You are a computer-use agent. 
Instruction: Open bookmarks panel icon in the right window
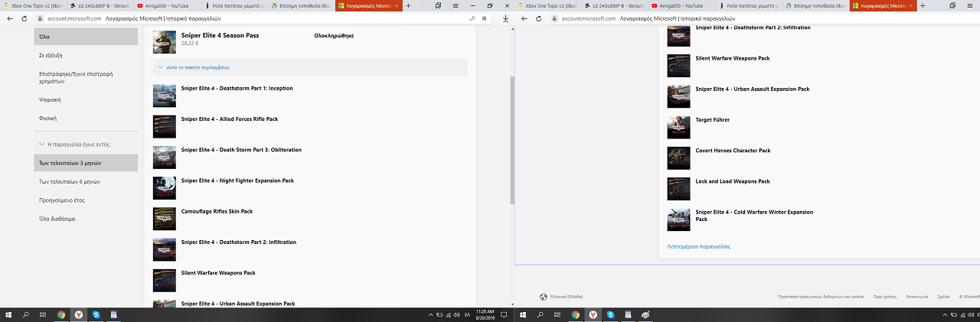tap(951, 5)
